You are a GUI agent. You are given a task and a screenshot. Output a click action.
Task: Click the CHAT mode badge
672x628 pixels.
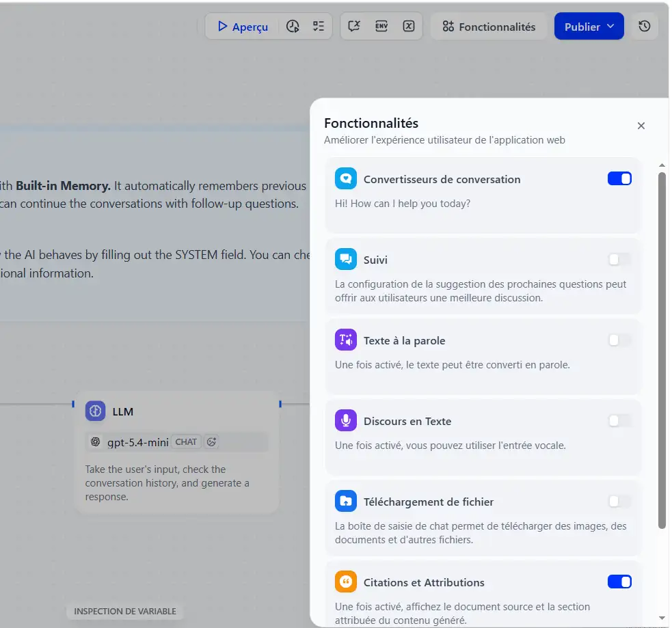[186, 442]
